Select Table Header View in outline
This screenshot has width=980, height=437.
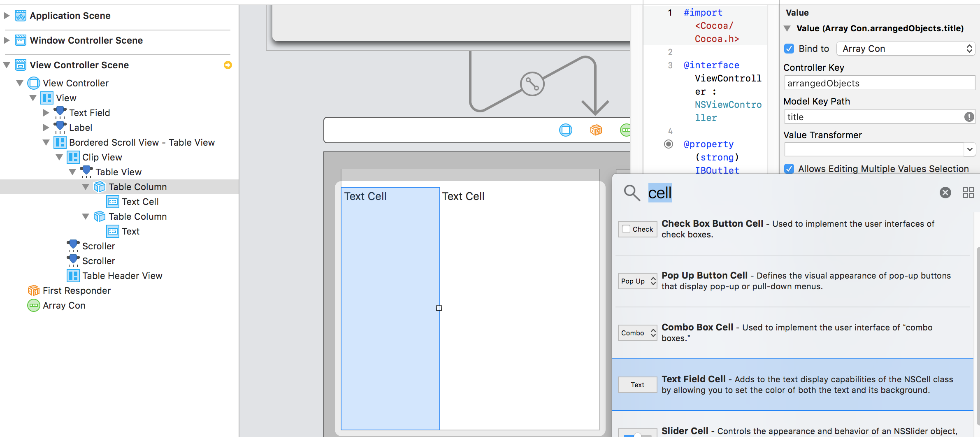pyautogui.click(x=122, y=276)
